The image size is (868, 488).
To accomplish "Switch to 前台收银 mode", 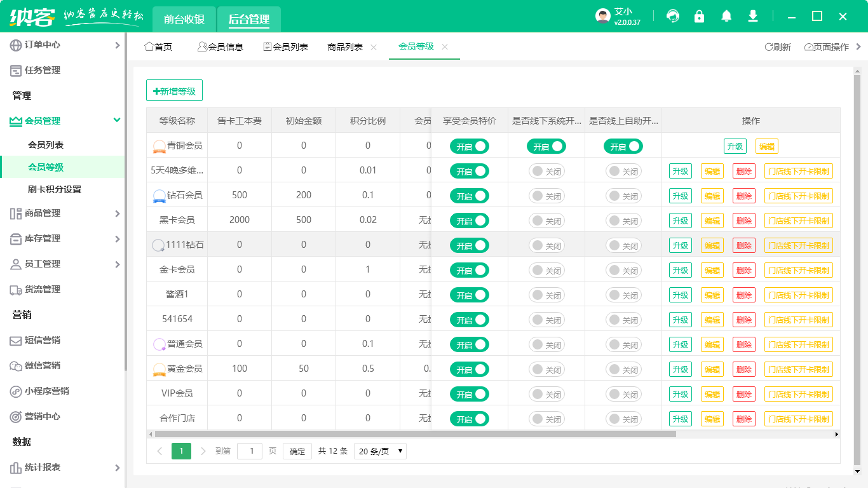I will 184,20.
